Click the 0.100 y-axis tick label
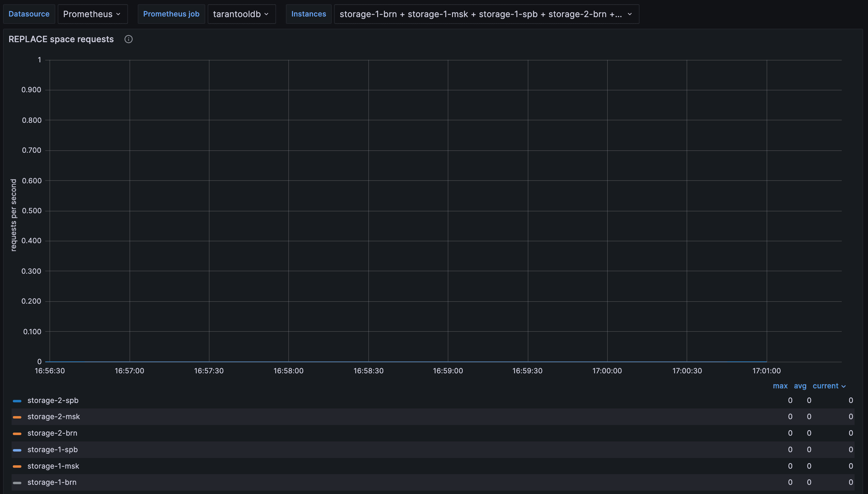The image size is (868, 494). [x=32, y=332]
